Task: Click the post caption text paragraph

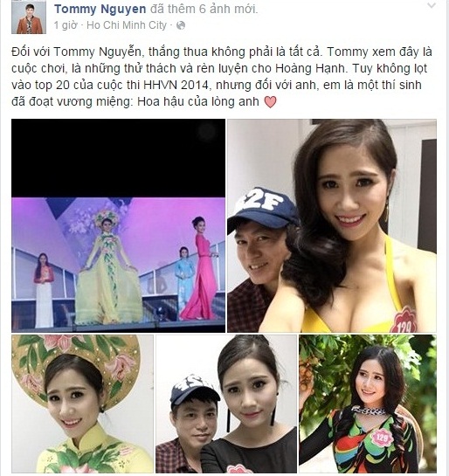Action: (x=222, y=77)
